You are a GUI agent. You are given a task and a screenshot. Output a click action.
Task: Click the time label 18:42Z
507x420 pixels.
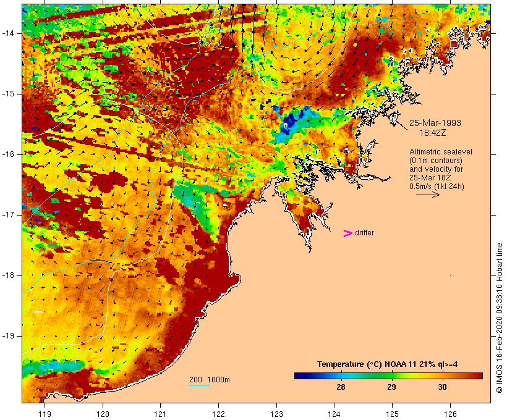[433, 133]
